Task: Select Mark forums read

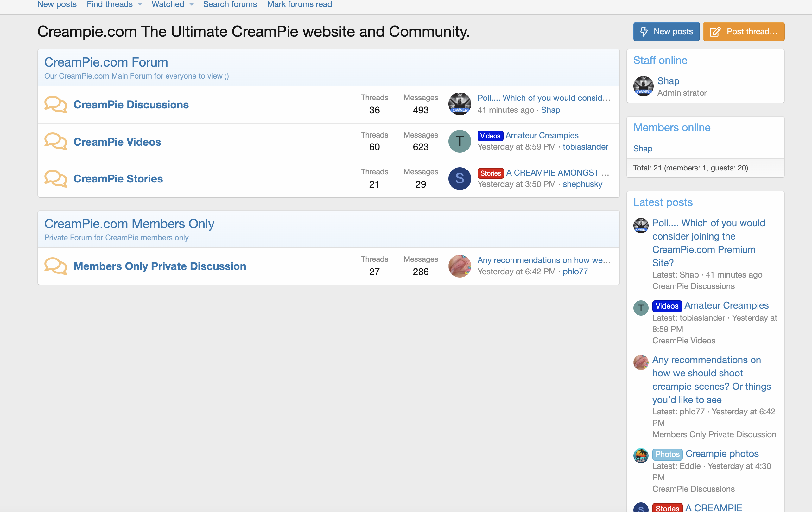Action: click(x=300, y=4)
